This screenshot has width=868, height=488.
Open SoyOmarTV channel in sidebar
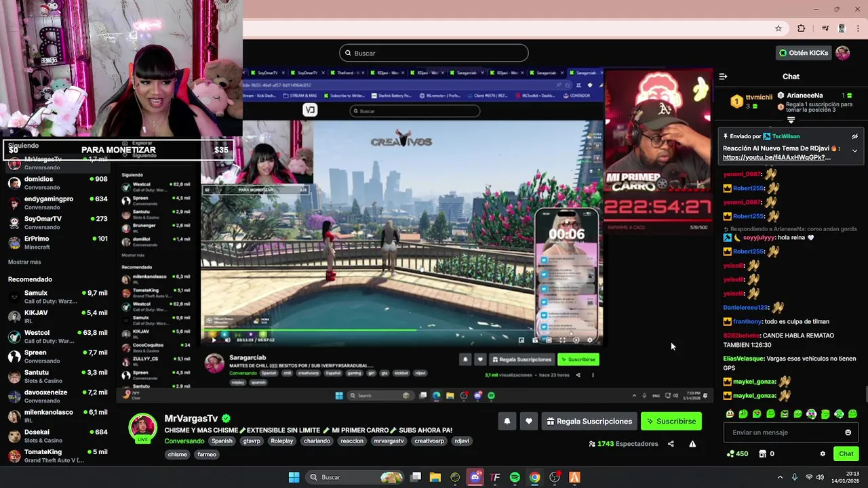(58, 223)
